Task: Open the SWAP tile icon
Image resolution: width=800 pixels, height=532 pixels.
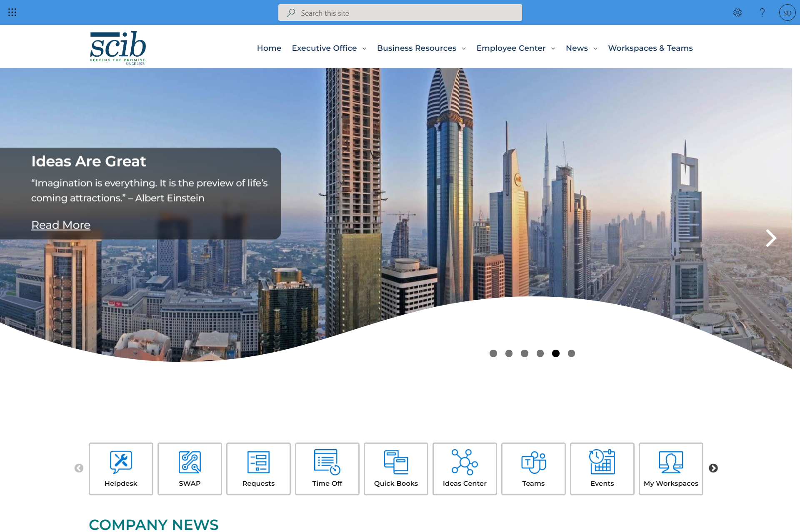Action: tap(190, 462)
